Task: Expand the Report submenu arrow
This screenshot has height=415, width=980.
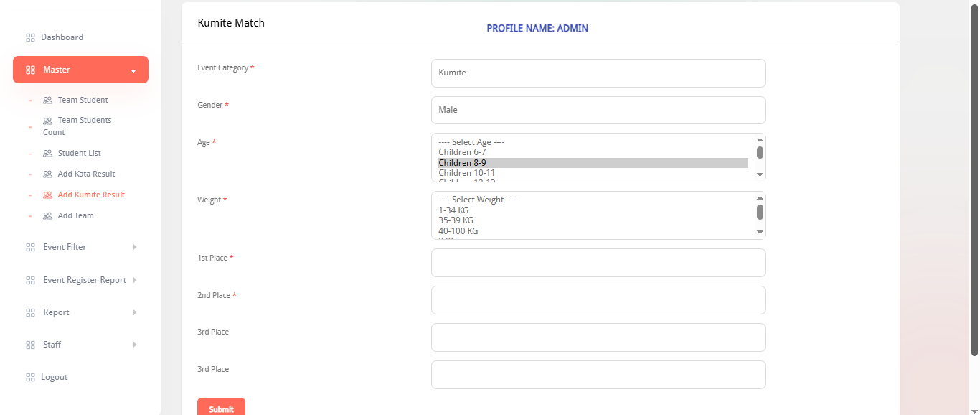Action: click(x=134, y=312)
